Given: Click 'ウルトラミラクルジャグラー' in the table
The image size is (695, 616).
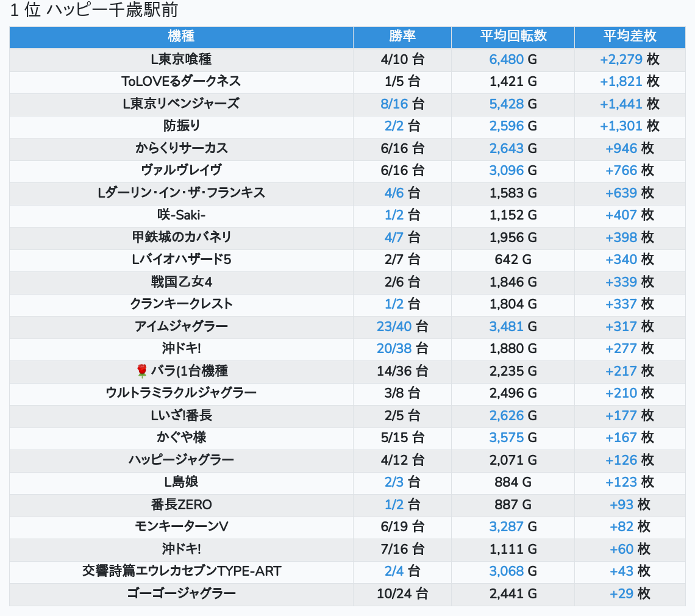Looking at the screenshot, I should click(x=181, y=393).
